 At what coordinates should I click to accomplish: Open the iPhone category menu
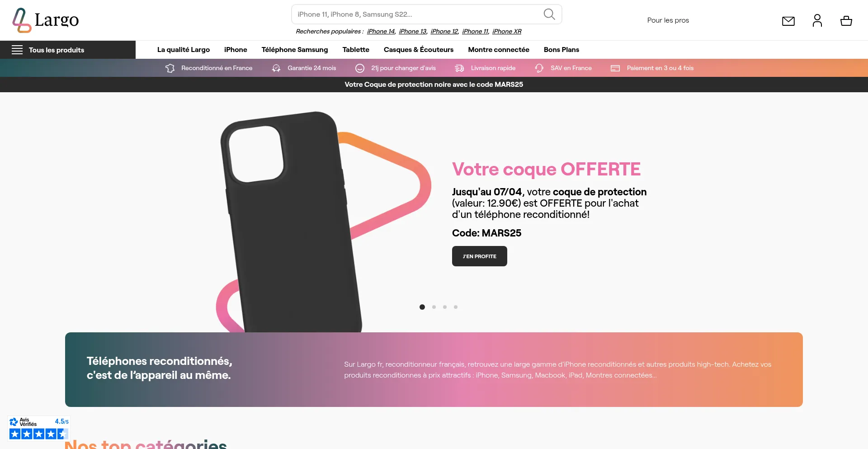236,50
